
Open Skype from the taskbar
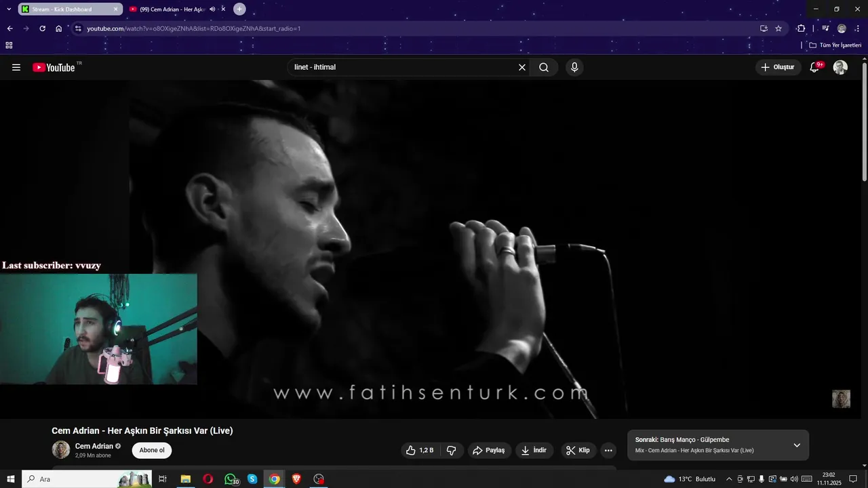point(252,479)
